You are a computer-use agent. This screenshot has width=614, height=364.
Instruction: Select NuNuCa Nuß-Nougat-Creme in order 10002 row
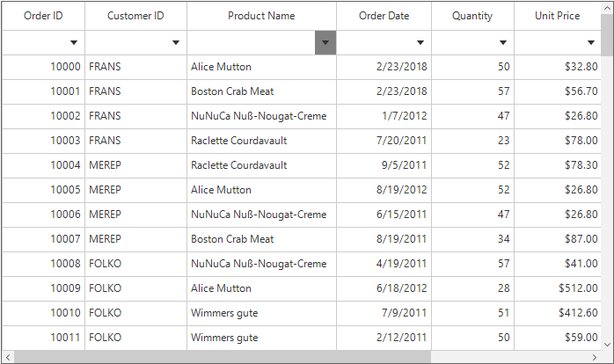coord(261,117)
